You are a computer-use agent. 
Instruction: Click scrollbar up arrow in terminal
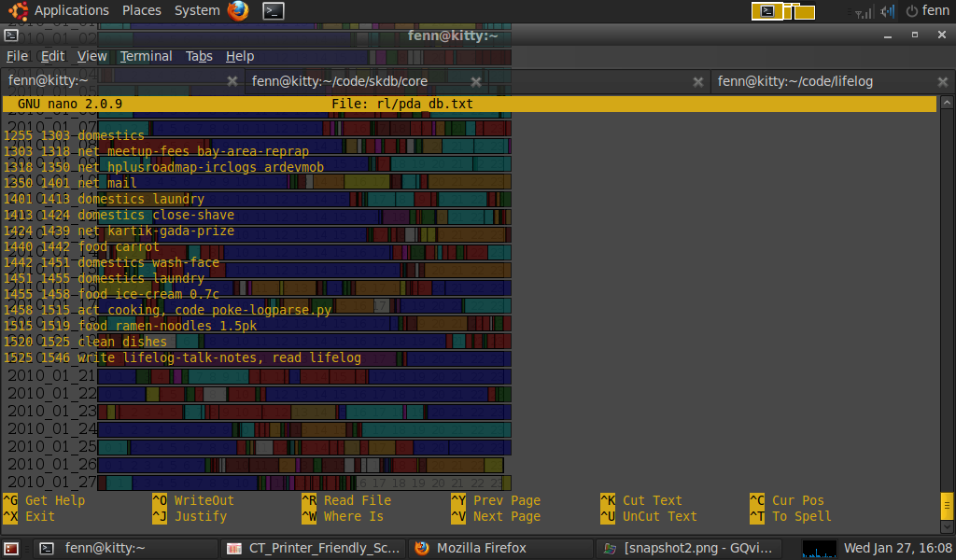(x=947, y=103)
